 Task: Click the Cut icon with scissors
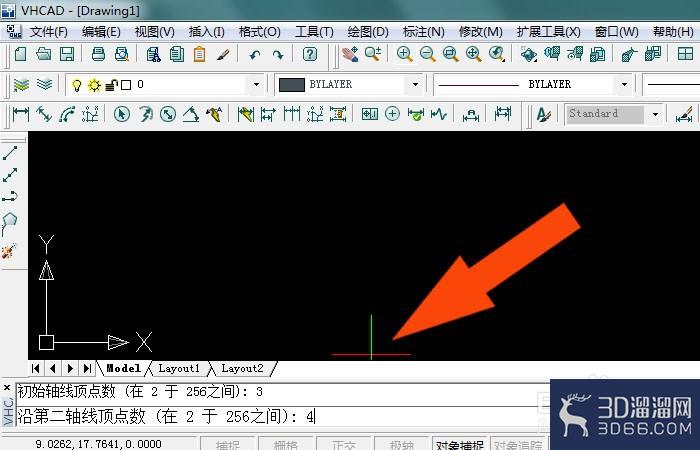[x=154, y=54]
